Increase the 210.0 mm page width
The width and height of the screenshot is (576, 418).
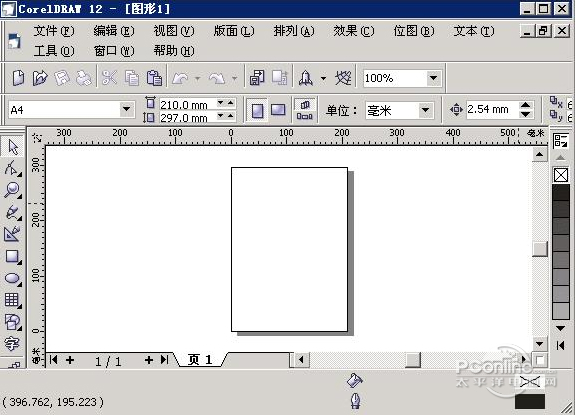230,103
